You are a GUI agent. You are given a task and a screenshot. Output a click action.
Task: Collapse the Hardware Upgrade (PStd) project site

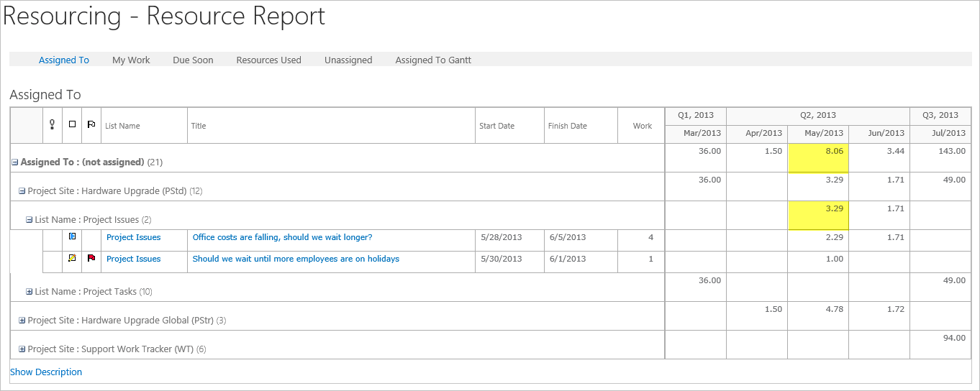pyautogui.click(x=22, y=191)
